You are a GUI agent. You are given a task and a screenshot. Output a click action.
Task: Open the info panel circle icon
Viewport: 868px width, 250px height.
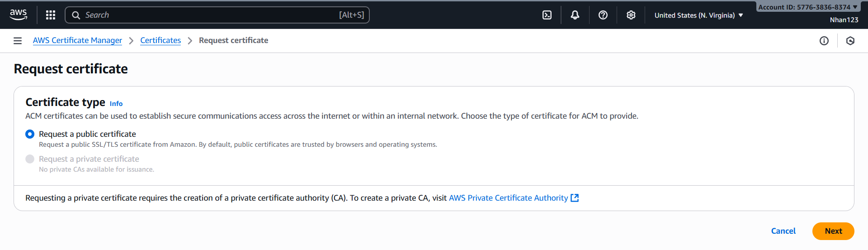pyautogui.click(x=824, y=41)
